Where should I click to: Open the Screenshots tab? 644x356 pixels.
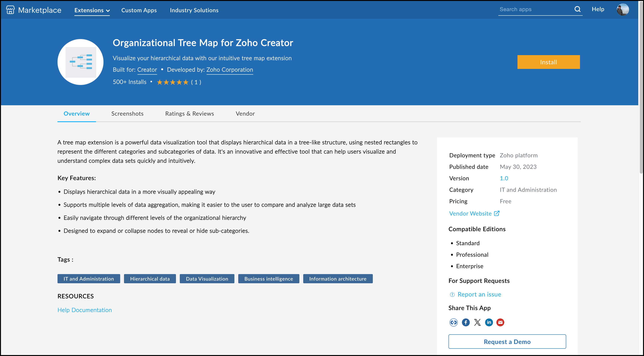coord(127,113)
